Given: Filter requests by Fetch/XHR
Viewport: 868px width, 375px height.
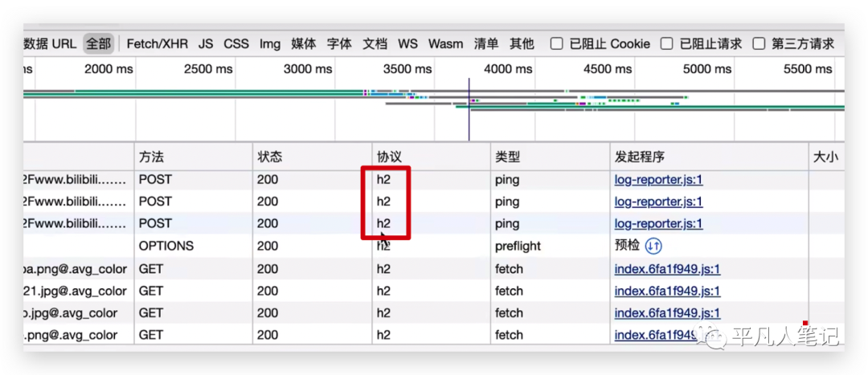Looking at the screenshot, I should pyautogui.click(x=157, y=44).
